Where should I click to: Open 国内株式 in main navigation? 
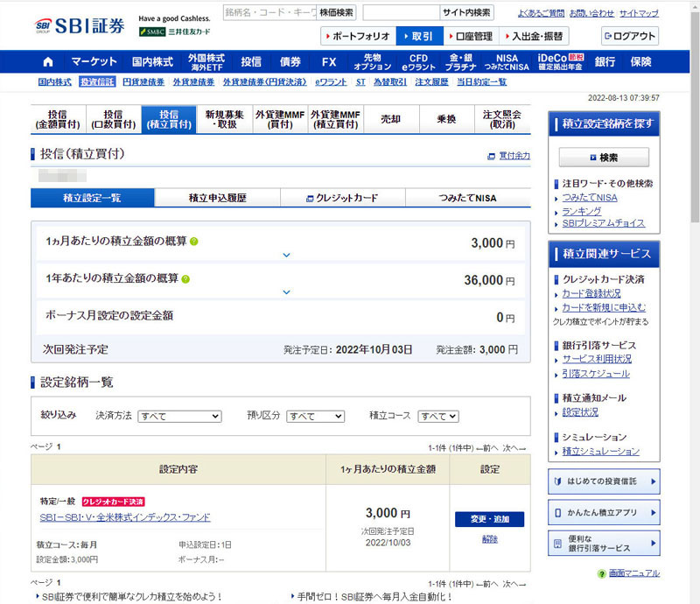152,62
